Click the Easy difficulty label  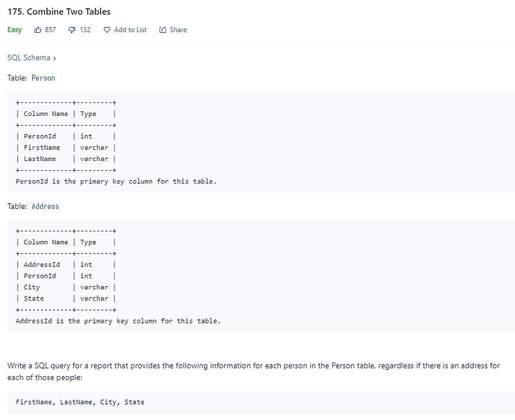(x=14, y=30)
